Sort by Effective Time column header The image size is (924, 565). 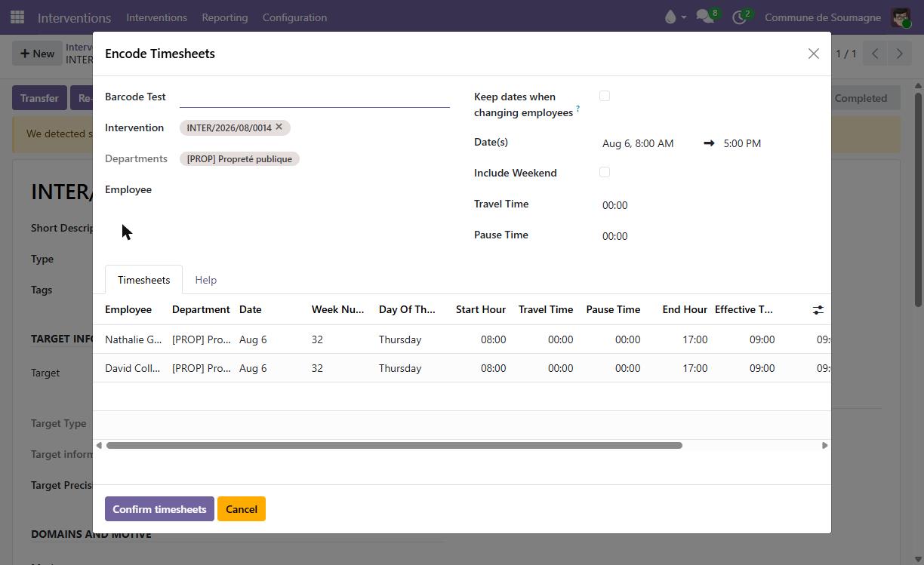pos(744,309)
